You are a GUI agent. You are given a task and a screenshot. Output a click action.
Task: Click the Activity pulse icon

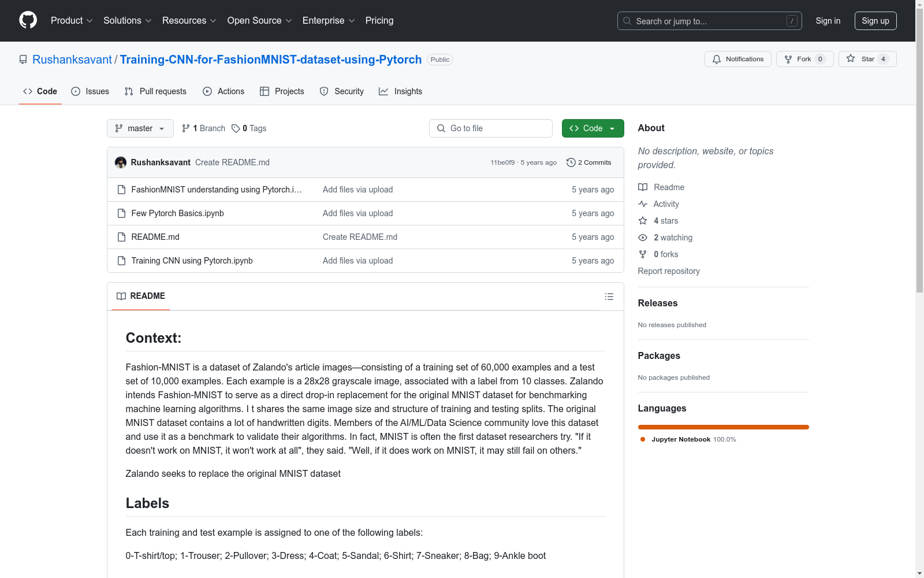[643, 204]
